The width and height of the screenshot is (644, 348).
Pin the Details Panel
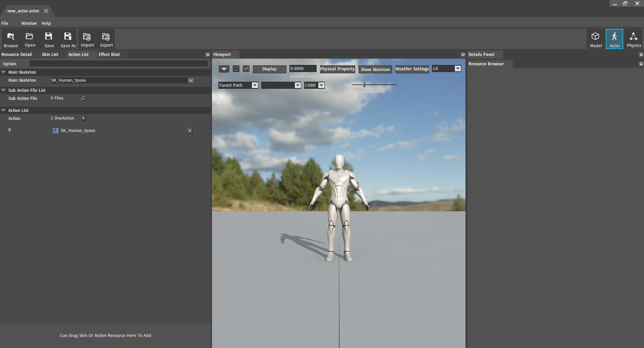coord(641,55)
